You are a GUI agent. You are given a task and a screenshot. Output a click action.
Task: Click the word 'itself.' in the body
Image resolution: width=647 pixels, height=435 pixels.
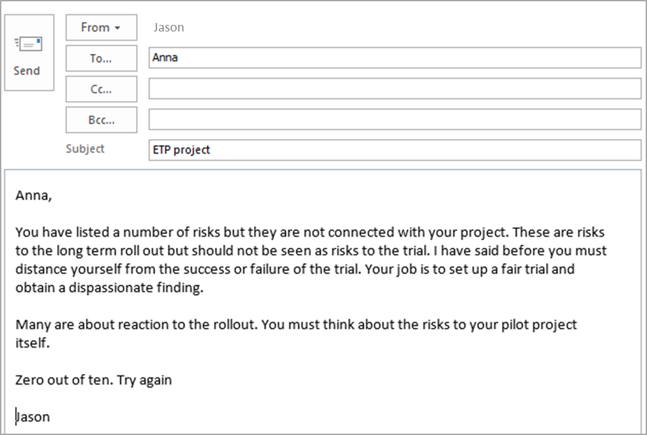pyautogui.click(x=32, y=343)
